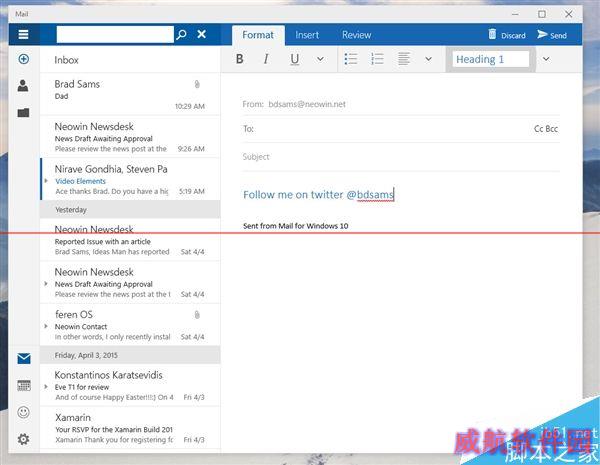Click the Yesterday group header
This screenshot has height=465, width=600.
pyautogui.click(x=130, y=209)
